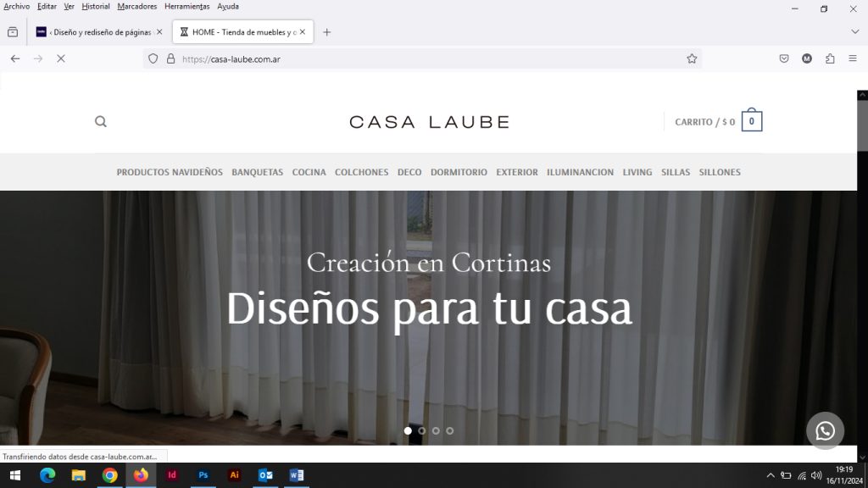The height and width of the screenshot is (488, 868).
Task: Open the Firefox View icon left of the tabs
Action: tap(13, 32)
